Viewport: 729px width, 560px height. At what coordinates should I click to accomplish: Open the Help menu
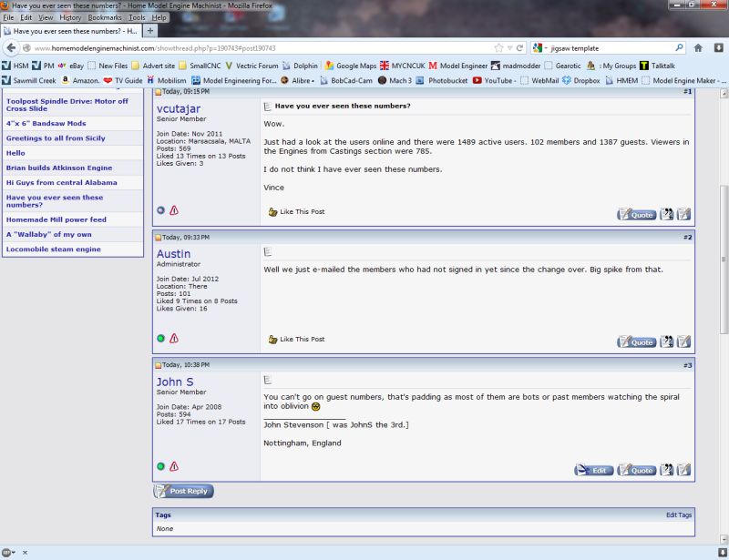(x=159, y=17)
